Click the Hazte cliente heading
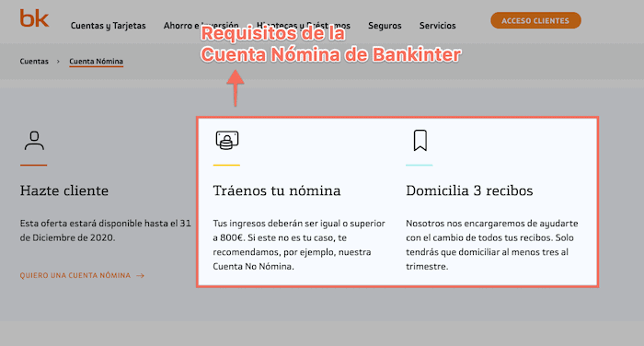 tap(64, 190)
